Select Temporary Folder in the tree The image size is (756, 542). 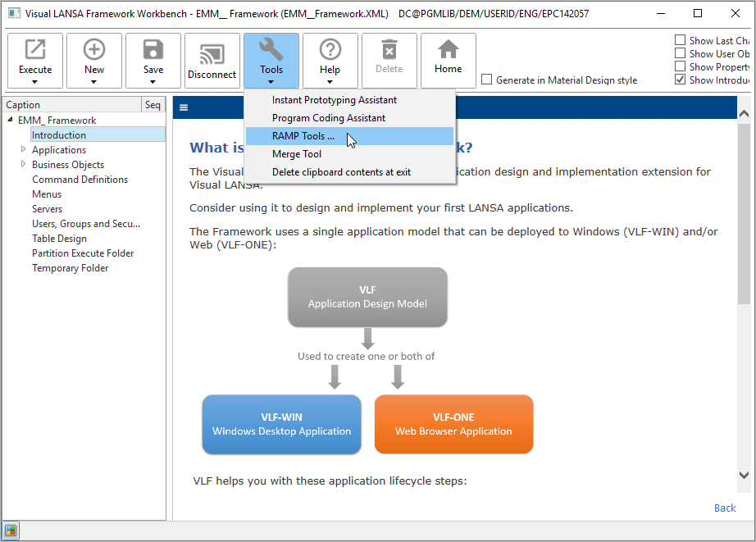[71, 268]
